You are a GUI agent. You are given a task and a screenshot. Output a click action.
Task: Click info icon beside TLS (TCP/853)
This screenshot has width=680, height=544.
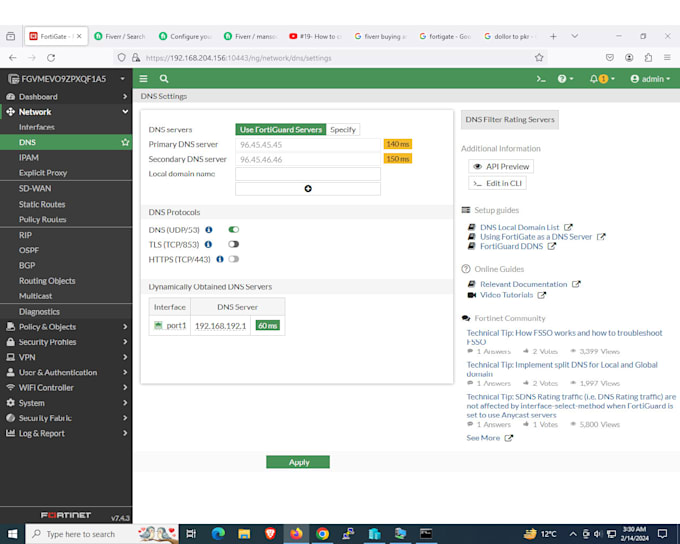tap(208, 245)
